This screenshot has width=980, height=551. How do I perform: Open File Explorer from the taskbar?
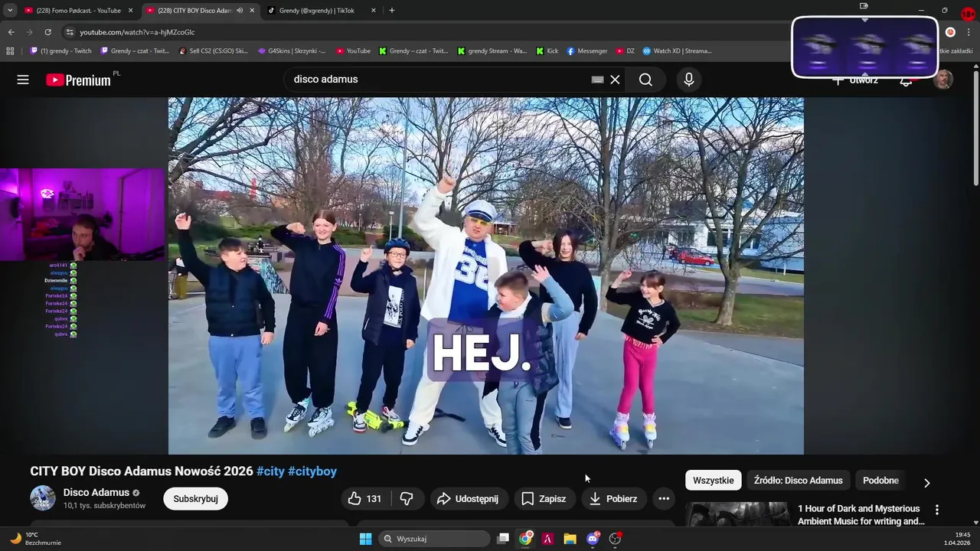click(x=570, y=539)
